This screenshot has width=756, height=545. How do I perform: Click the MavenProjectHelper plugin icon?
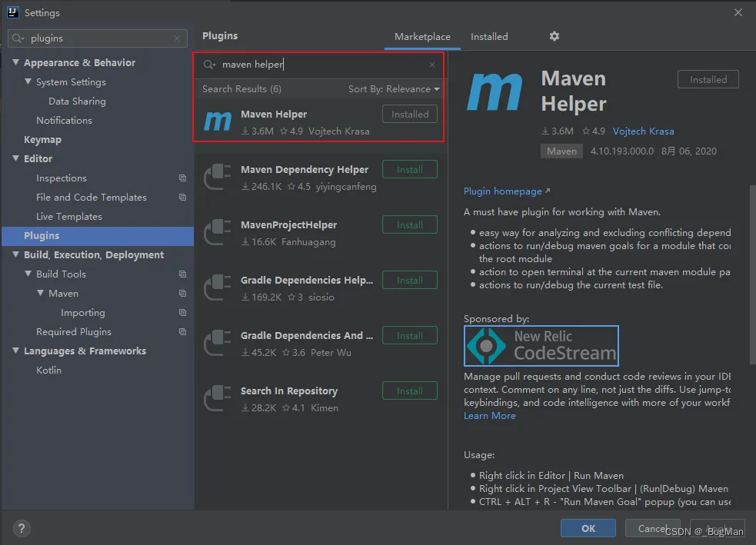(x=218, y=233)
